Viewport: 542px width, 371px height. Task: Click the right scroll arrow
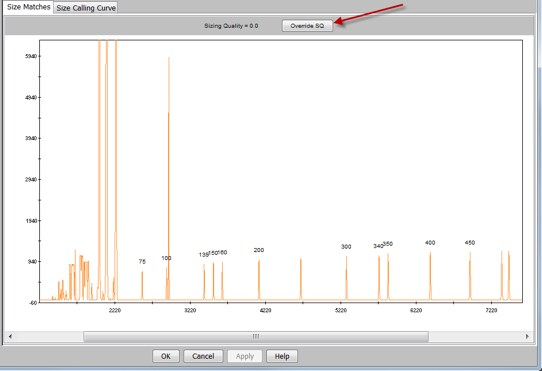[x=527, y=336]
